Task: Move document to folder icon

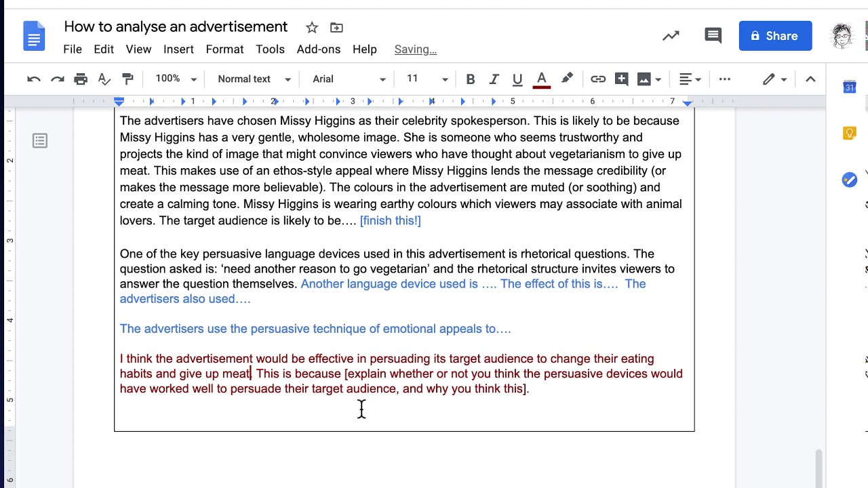Action: pos(336,28)
